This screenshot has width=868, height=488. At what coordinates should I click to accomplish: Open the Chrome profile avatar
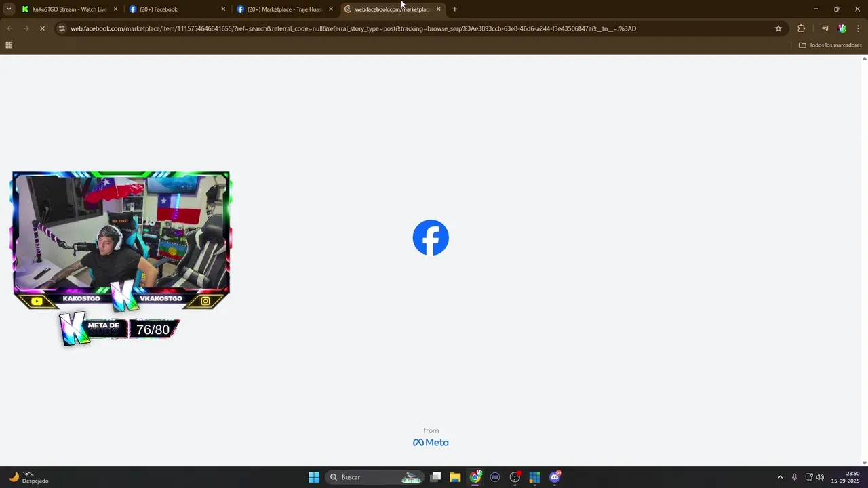pos(842,28)
